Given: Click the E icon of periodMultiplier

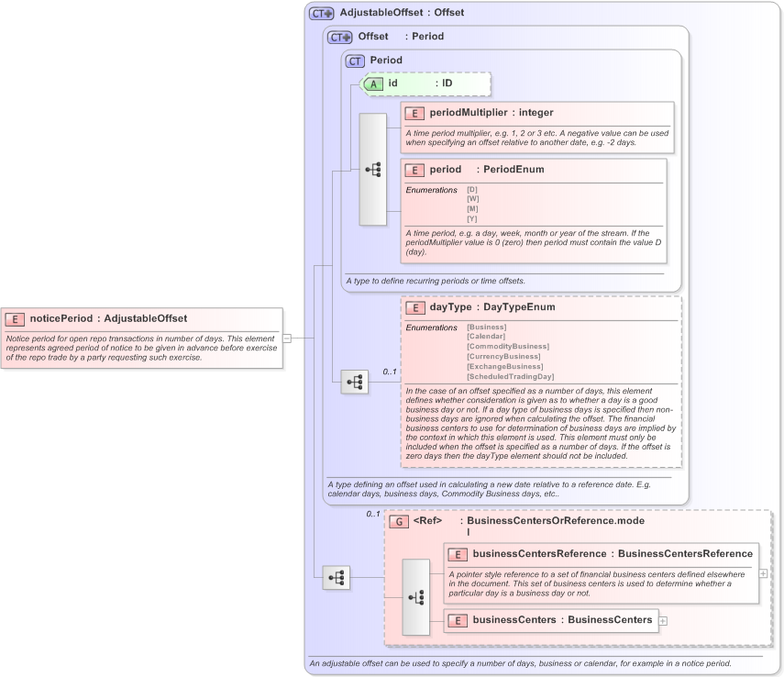Looking at the screenshot, I should point(414,114).
